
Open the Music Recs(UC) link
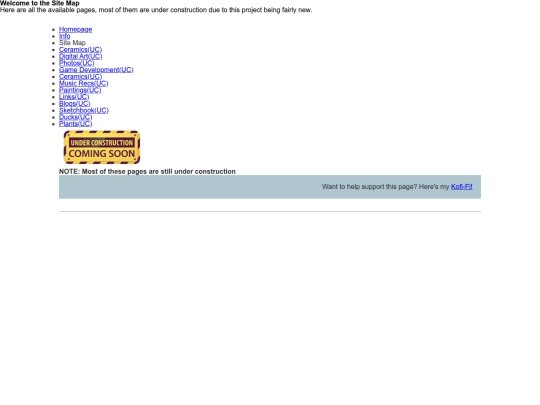tap(83, 83)
